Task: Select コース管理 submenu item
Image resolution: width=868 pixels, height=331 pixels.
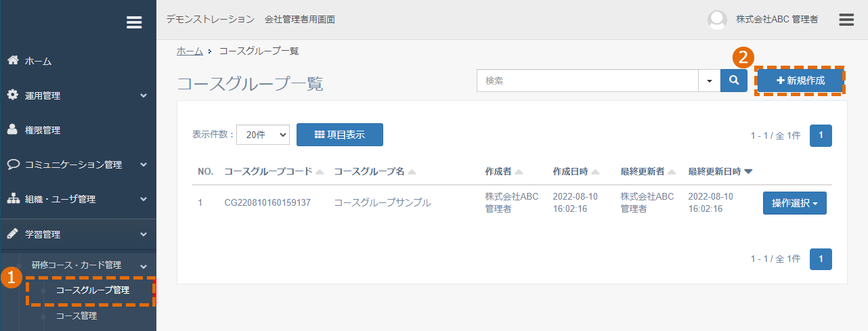Action: tap(76, 315)
